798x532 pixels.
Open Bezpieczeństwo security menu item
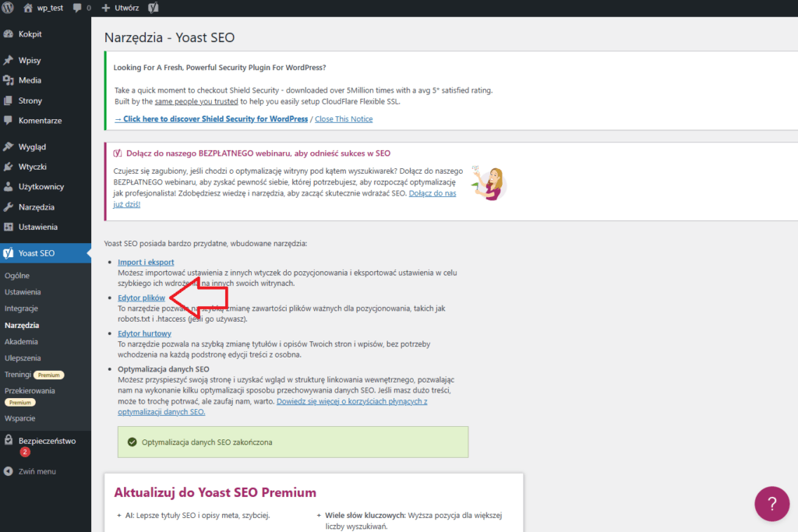point(47,441)
